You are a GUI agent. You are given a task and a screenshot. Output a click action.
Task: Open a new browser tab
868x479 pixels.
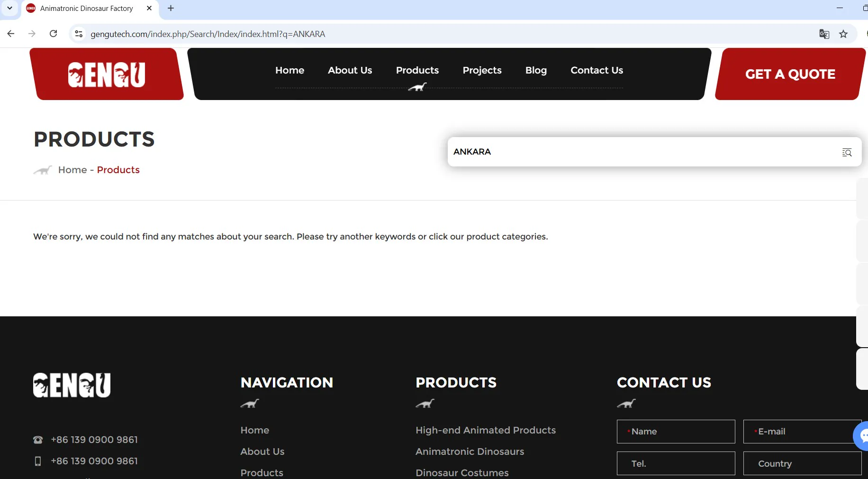[x=171, y=9]
